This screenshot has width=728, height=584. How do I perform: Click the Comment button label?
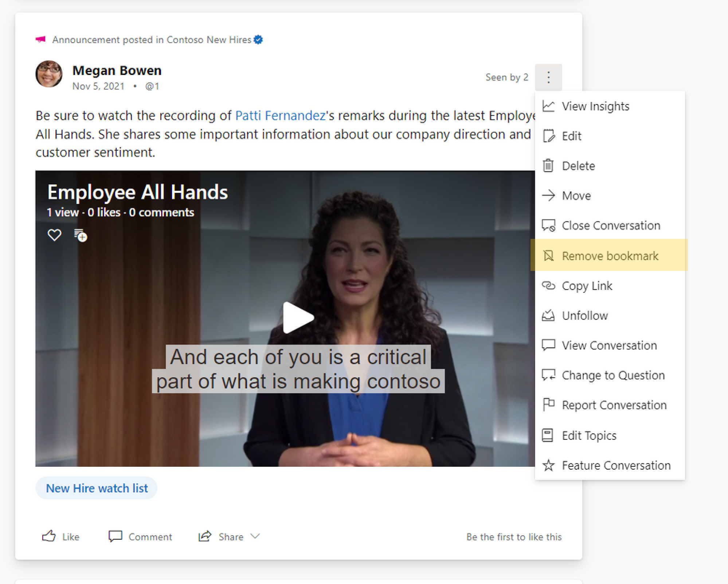point(150,537)
